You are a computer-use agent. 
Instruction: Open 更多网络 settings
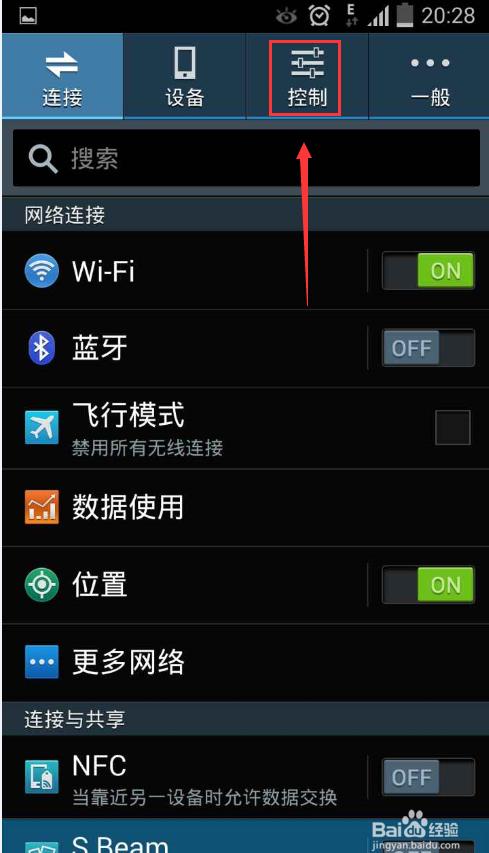pos(245,662)
